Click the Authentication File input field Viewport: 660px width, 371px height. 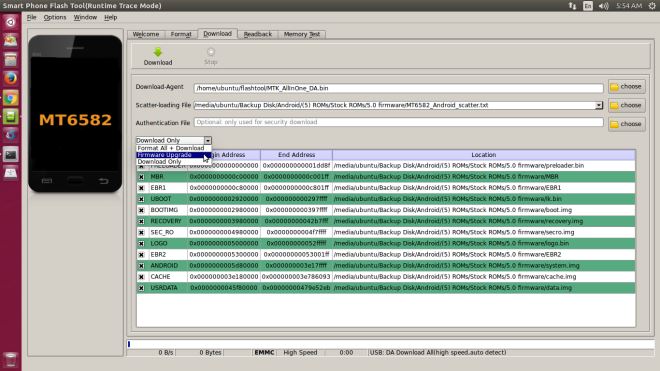tap(399, 122)
